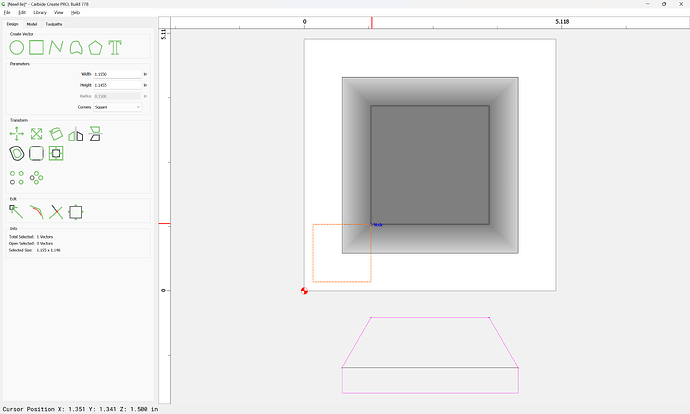690x414 pixels.
Task: Click the red curve smoothing icon in Edit
Action: [x=37, y=212]
